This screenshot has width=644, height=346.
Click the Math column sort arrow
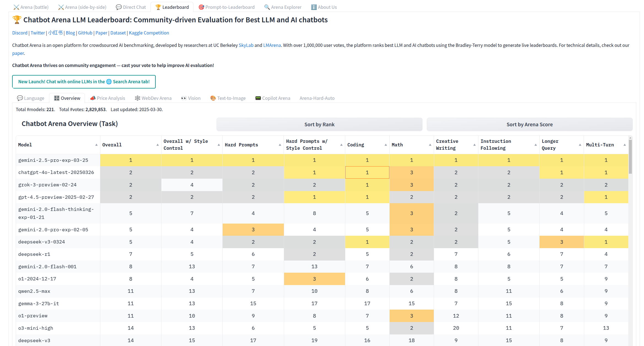pyautogui.click(x=430, y=145)
